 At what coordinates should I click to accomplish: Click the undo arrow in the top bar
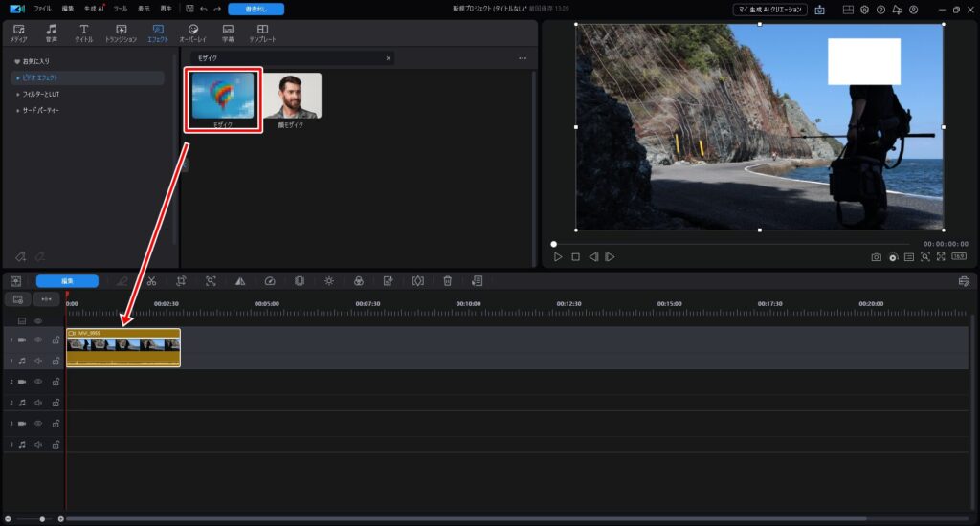coord(204,9)
